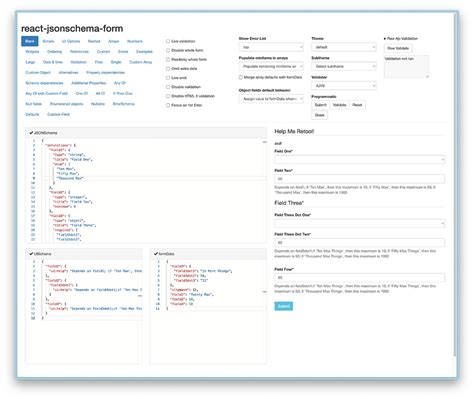Screen dimensions: 474x399
Task: Open the Subtheme dropdown
Action: pyautogui.click(x=344, y=67)
